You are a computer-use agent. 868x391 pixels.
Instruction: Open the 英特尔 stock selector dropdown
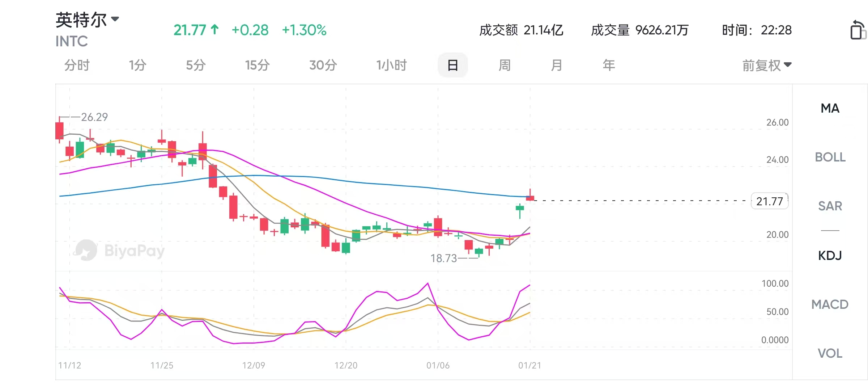[x=88, y=20]
